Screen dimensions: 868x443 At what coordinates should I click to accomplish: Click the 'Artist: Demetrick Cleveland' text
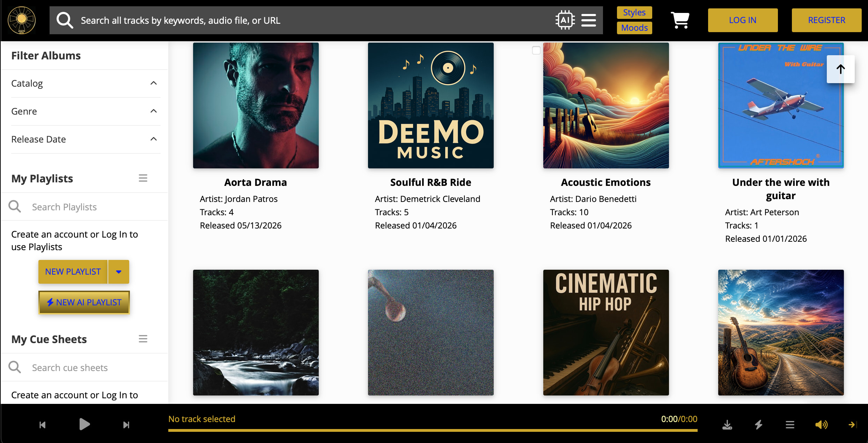[x=428, y=199]
